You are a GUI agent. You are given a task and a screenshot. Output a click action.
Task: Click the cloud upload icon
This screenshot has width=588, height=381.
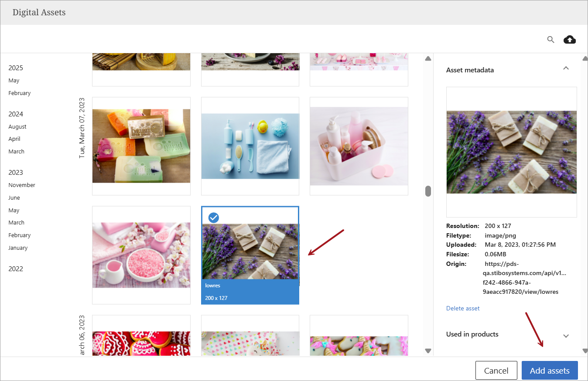click(569, 40)
